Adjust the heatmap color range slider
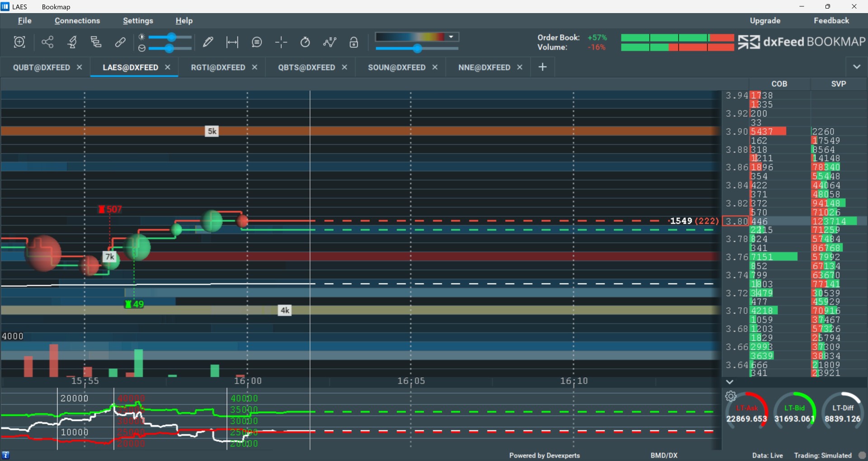Viewport: 868px width, 461px height. click(x=417, y=48)
